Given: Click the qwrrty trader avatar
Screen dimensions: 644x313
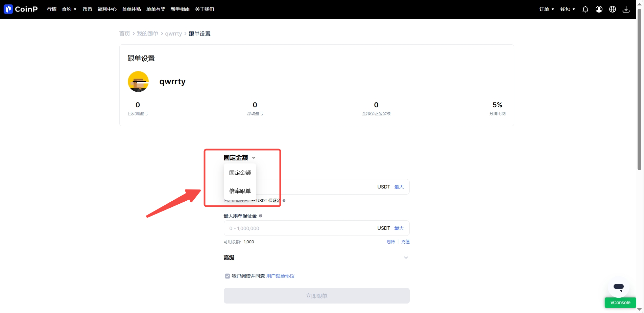Looking at the screenshot, I should (138, 82).
